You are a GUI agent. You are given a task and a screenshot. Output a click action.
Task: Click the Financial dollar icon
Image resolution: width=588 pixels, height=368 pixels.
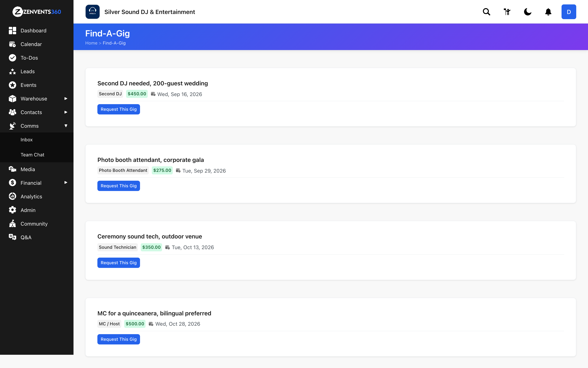[12, 183]
